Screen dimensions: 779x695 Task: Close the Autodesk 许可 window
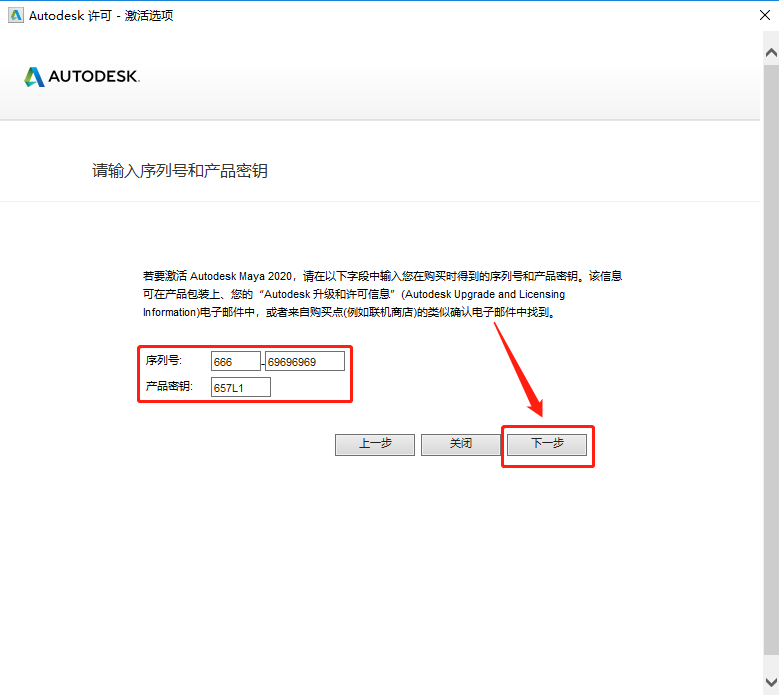[x=765, y=15]
